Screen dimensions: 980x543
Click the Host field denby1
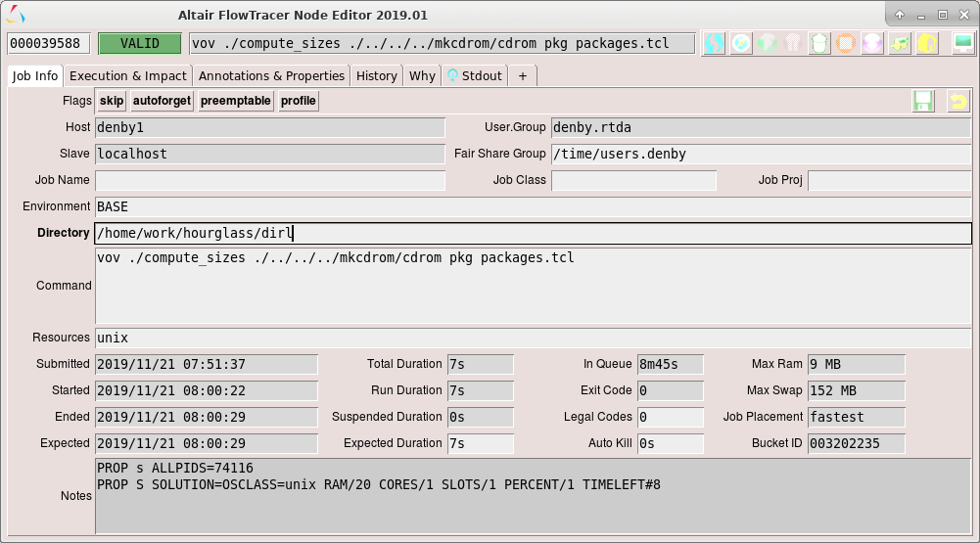[270, 127]
